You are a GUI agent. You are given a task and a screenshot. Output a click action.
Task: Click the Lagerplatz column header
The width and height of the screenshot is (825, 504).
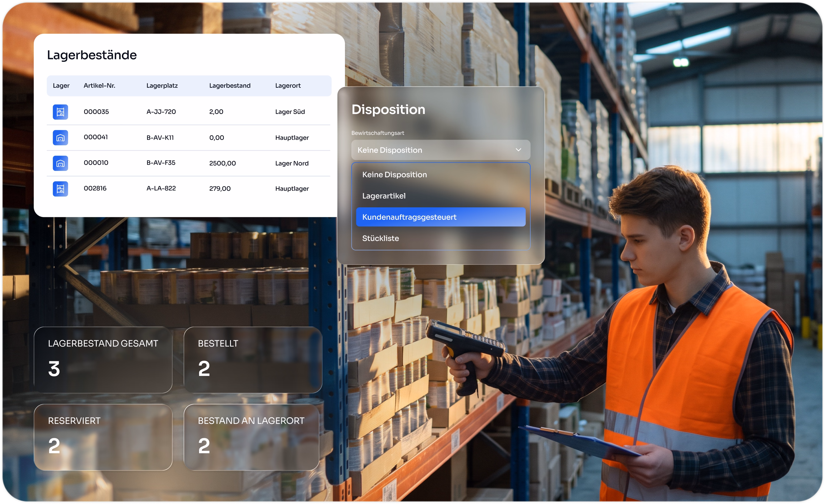[162, 86]
